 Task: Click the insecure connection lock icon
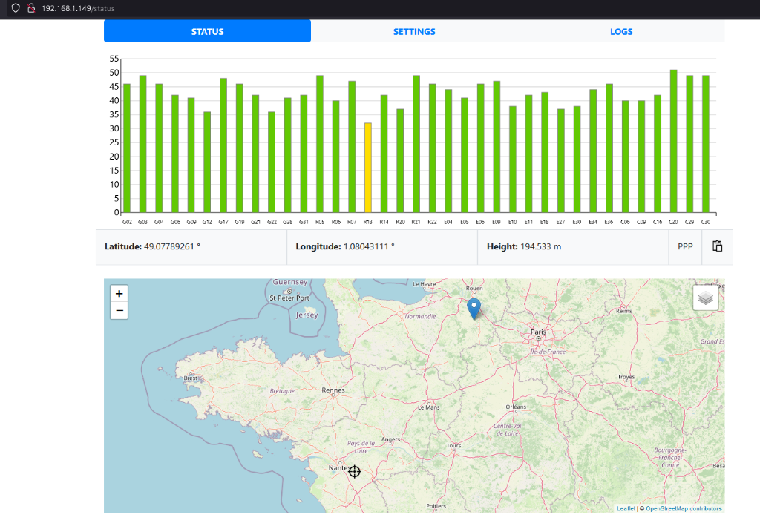coord(31,8)
